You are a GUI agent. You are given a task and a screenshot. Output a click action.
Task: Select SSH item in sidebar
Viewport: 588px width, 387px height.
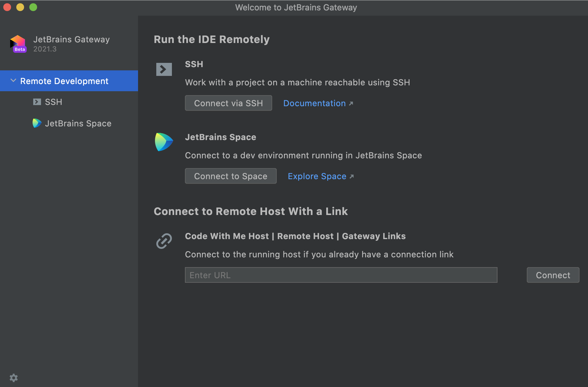point(53,102)
